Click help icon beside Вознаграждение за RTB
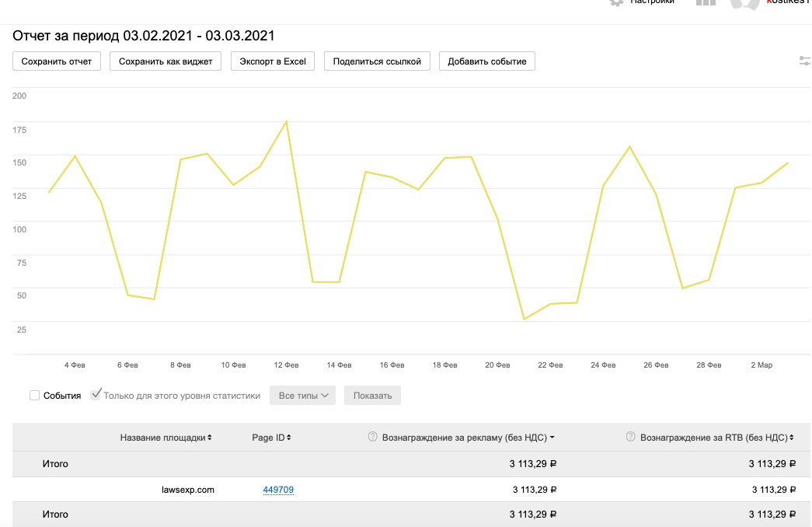 (631, 438)
